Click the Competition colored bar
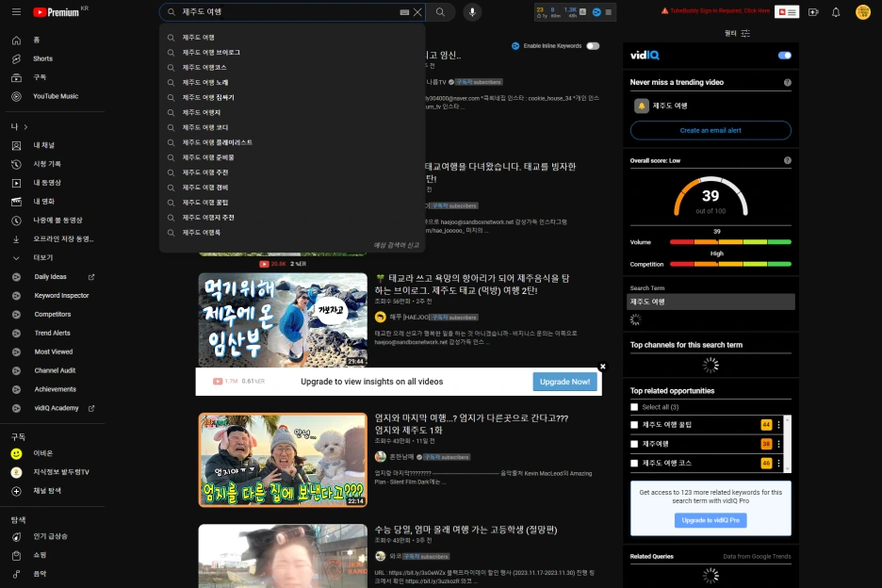Image resolution: width=882 pixels, height=588 pixels. click(x=730, y=264)
